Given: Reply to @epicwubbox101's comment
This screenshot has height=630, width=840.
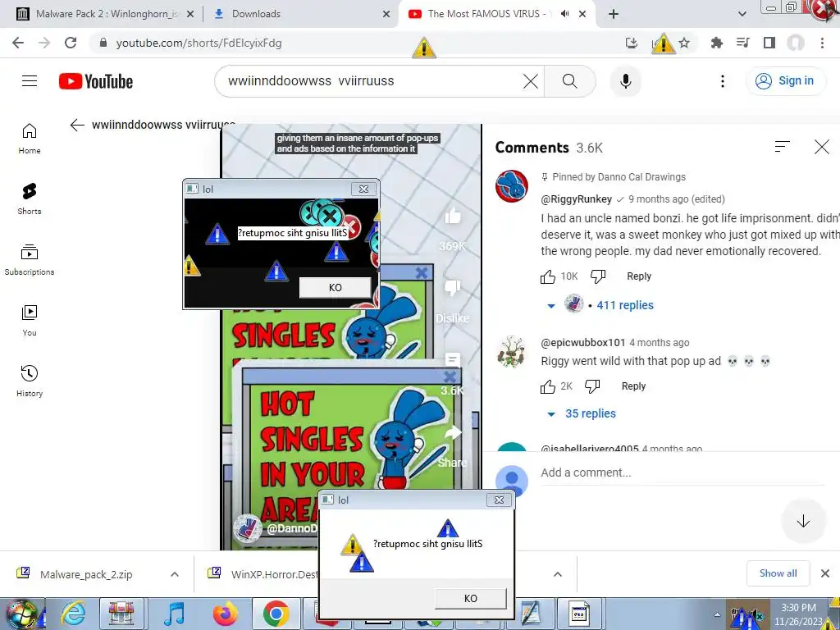Looking at the screenshot, I should [633, 386].
